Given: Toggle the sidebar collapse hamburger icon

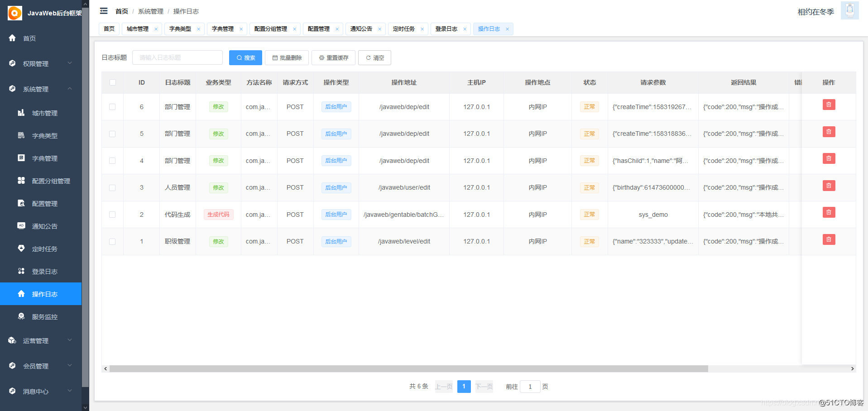Looking at the screenshot, I should (x=104, y=11).
